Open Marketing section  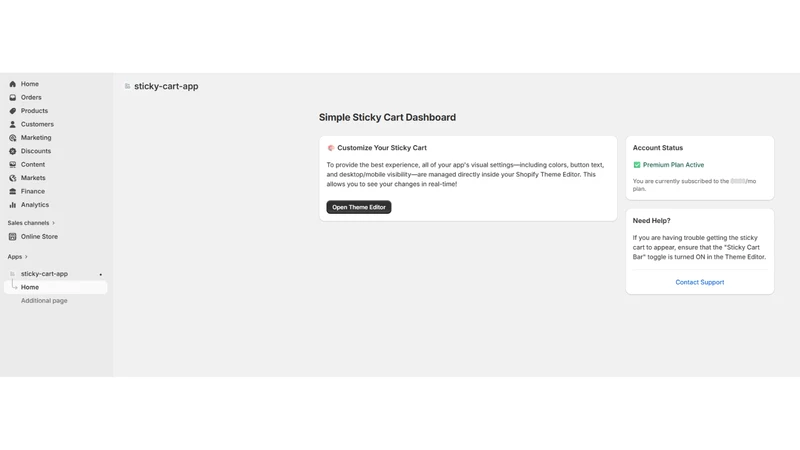coord(36,138)
